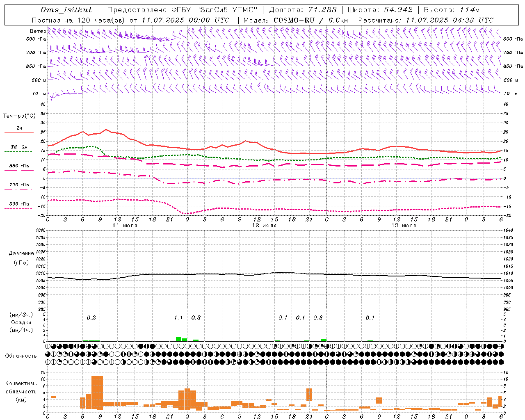Click the '(мм/3ч.)' precipitation unit label

tap(21, 315)
